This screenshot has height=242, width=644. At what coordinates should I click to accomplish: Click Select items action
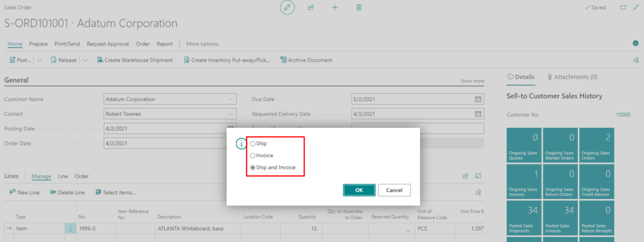pyautogui.click(x=116, y=192)
